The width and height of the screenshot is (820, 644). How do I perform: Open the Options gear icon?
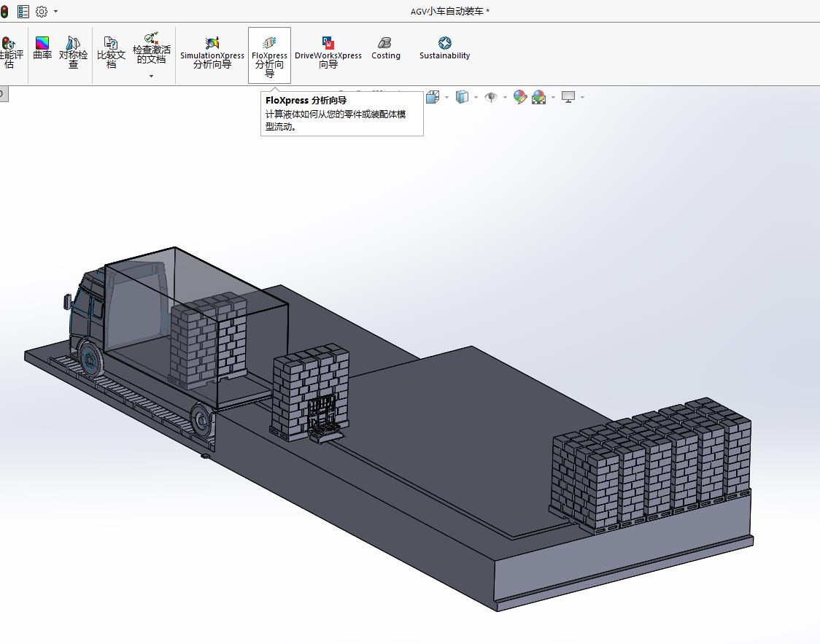pos(42,11)
